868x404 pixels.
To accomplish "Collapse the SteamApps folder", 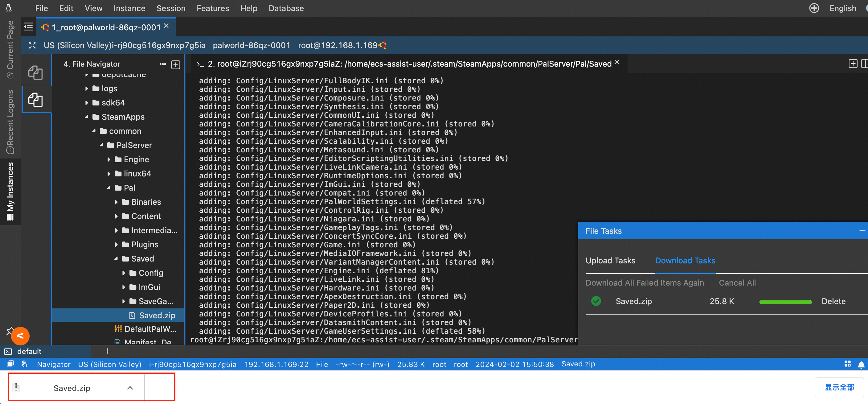I will (x=87, y=117).
